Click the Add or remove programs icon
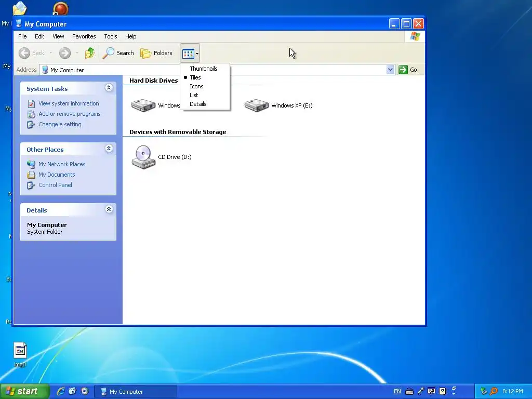The height and width of the screenshot is (399, 532). click(31, 114)
